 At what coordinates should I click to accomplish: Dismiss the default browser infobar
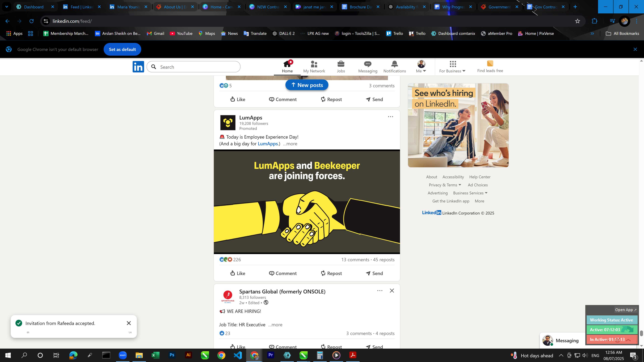click(635, 49)
